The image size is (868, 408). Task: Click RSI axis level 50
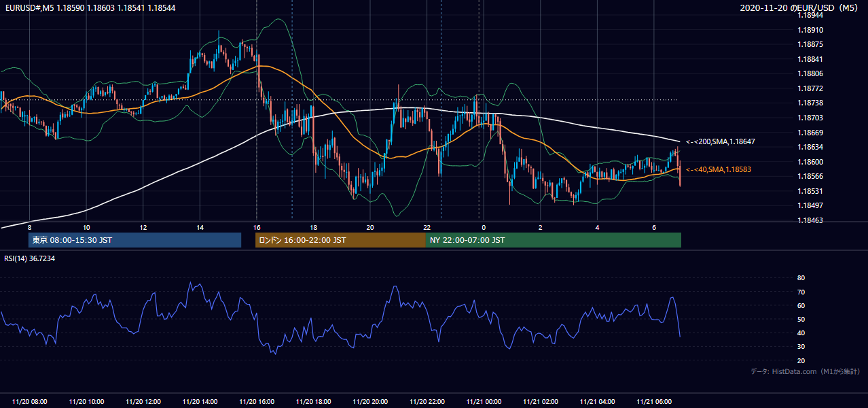[x=801, y=319]
